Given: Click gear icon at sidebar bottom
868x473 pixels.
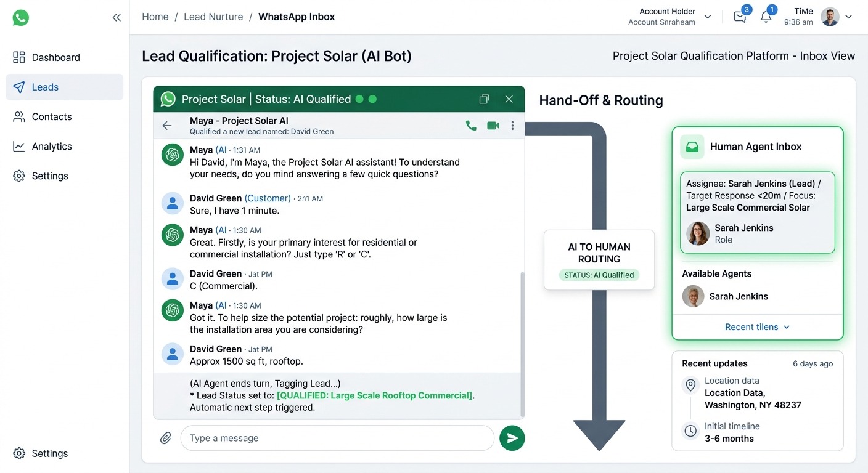Looking at the screenshot, I should (19, 453).
